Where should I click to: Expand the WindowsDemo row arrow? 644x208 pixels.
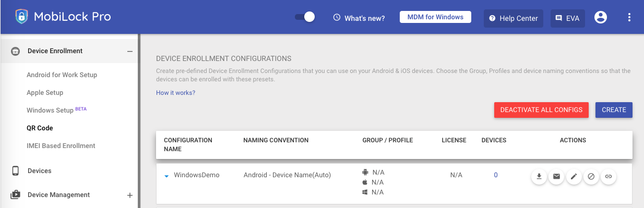coord(166,176)
